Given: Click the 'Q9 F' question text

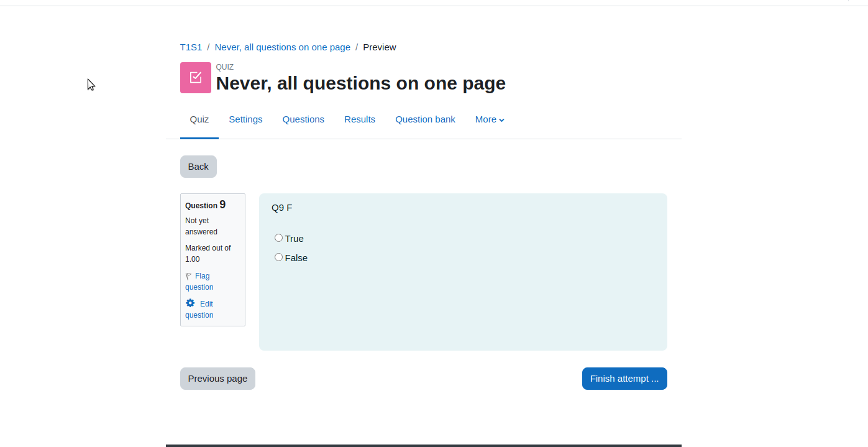Looking at the screenshot, I should [282, 208].
